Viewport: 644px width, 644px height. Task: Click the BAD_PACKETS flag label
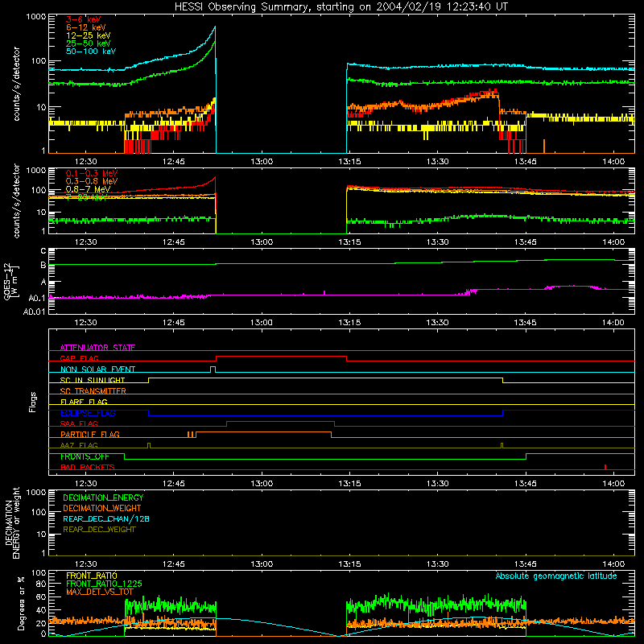tap(88, 467)
